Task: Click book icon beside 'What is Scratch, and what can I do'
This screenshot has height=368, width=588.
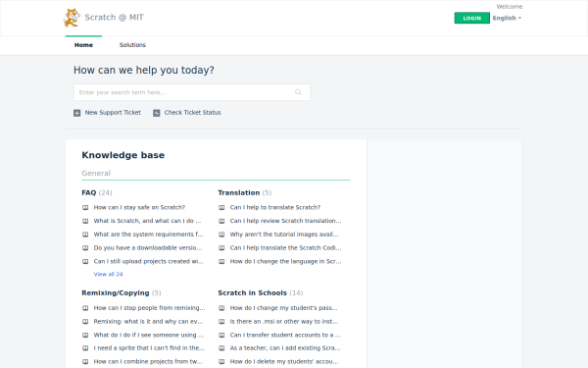Action: 85,221
